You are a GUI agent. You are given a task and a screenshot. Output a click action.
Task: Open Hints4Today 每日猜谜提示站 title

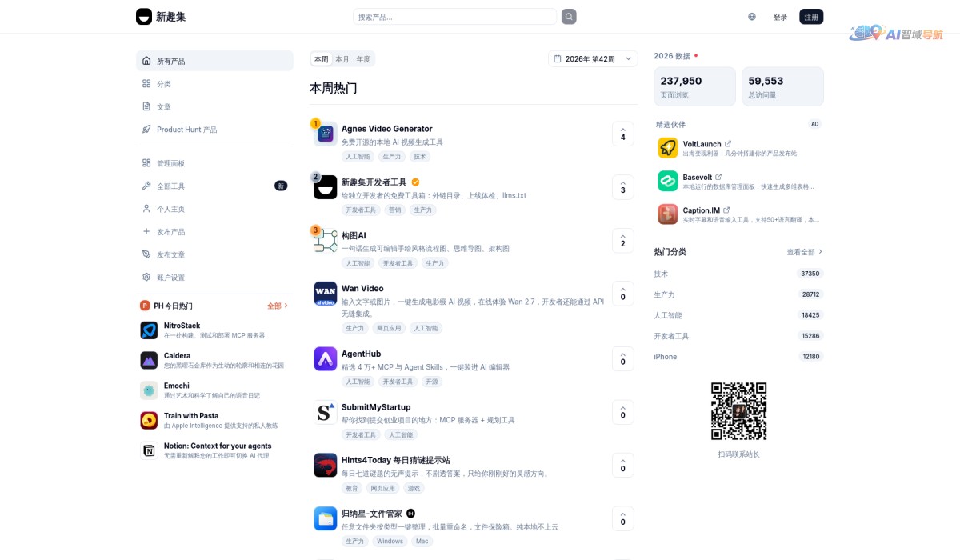396,460
